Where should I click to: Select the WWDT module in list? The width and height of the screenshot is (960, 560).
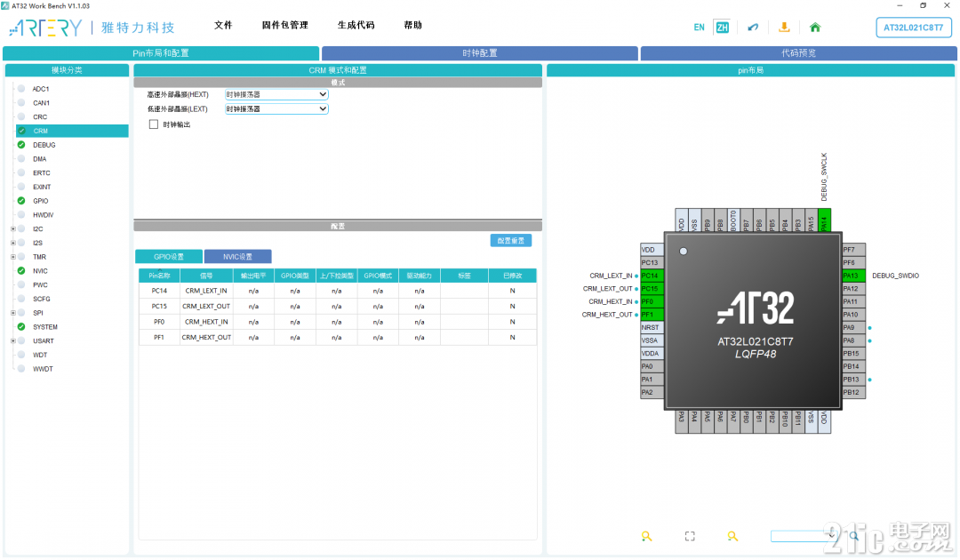tap(43, 370)
